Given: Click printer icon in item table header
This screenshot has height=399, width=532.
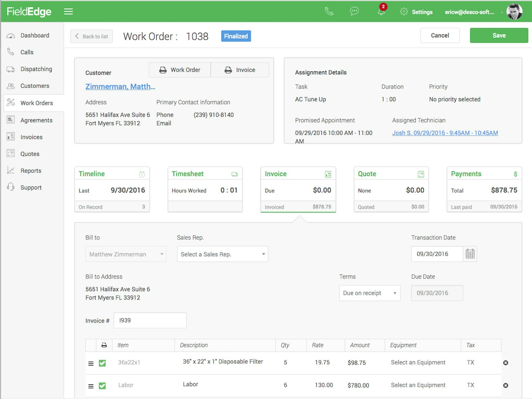Looking at the screenshot, I should coord(104,345).
